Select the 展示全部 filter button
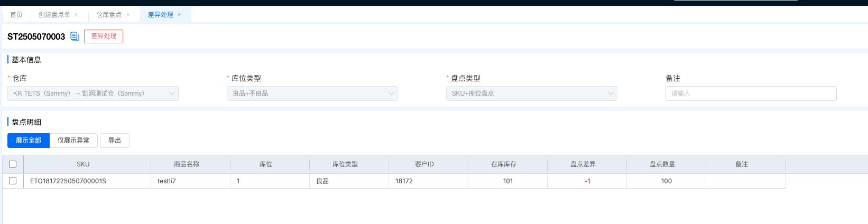868x224 pixels. click(29, 141)
